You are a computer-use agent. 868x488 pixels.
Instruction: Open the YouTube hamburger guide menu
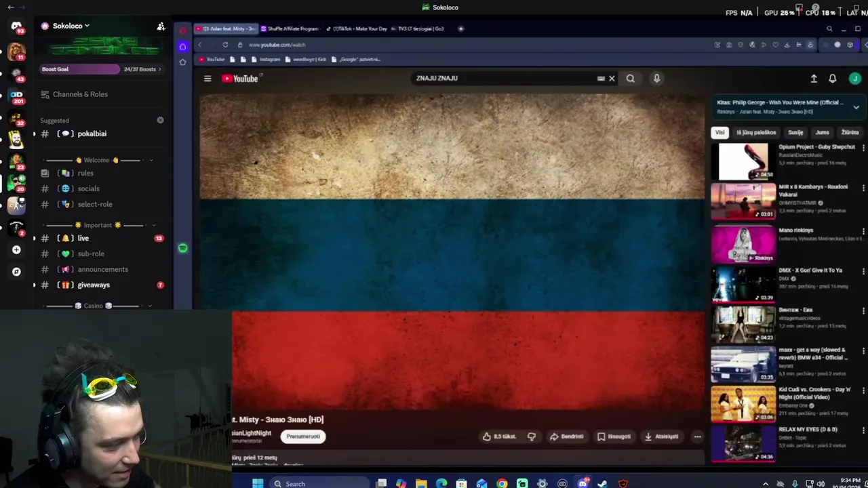(208, 79)
